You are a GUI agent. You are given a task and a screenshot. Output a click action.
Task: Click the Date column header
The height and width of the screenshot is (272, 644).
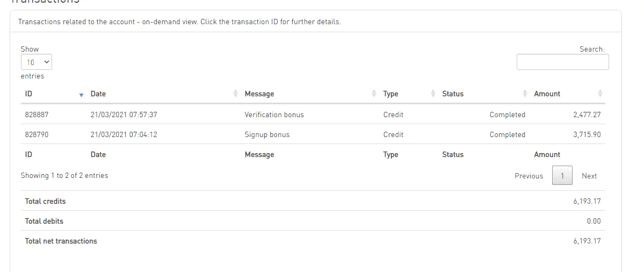pos(98,94)
